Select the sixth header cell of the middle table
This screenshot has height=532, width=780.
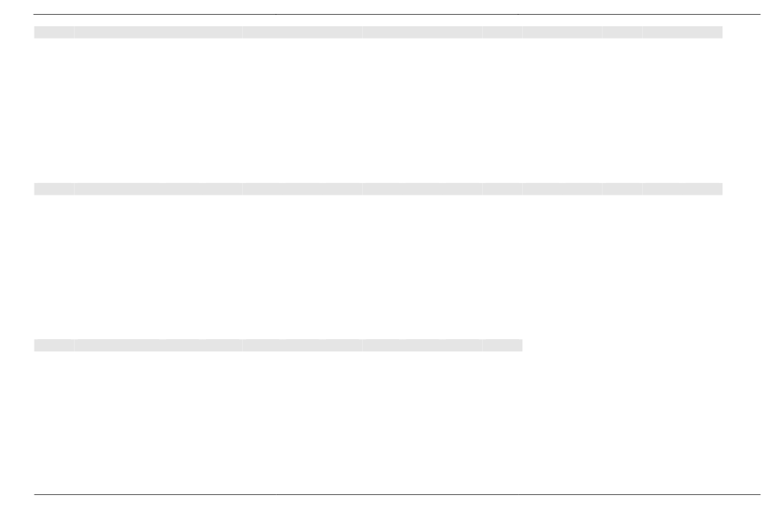[x=562, y=189]
